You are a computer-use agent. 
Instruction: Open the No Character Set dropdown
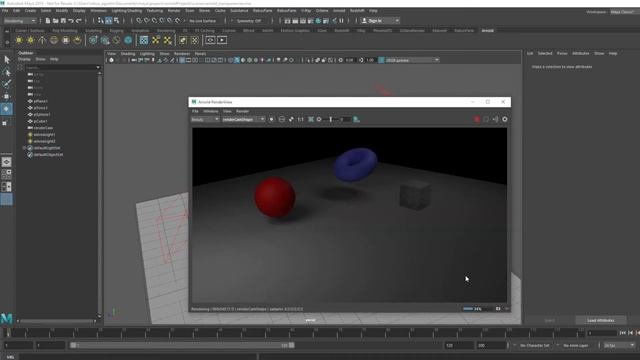[534, 345]
